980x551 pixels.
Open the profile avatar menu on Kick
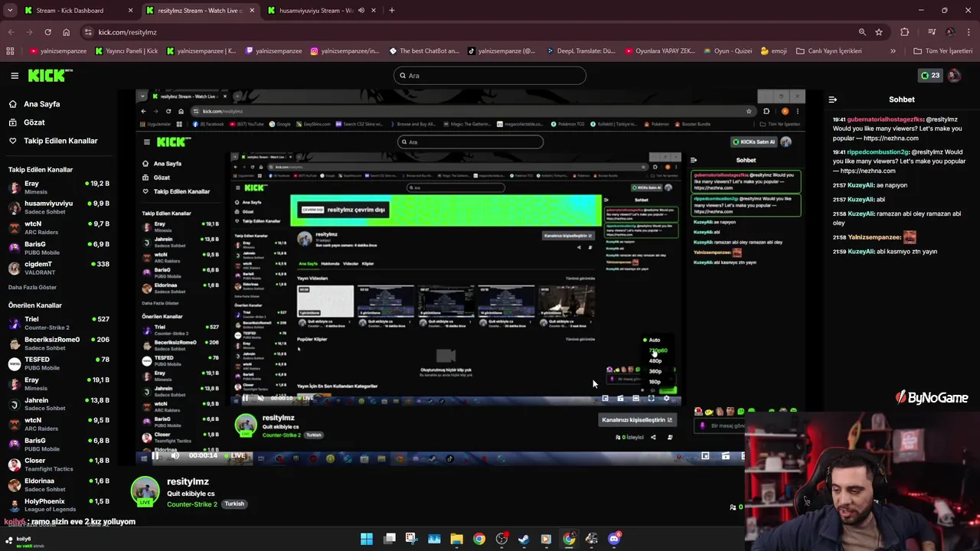(954, 75)
